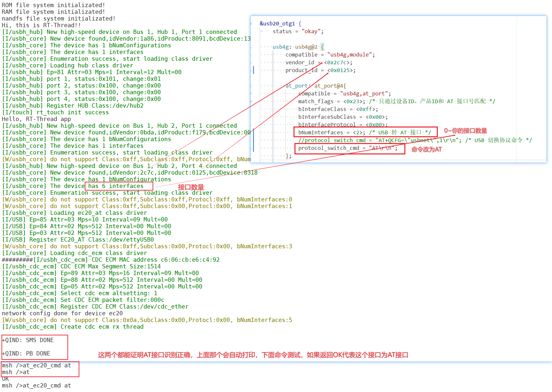Click the red annotation "命令改为AT"
Image resolution: width=552 pixels, height=392 pixels.
coord(426,150)
